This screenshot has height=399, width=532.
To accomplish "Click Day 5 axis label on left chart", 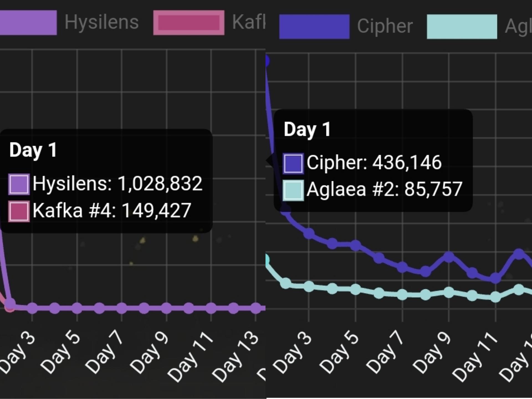I will 61,352.
